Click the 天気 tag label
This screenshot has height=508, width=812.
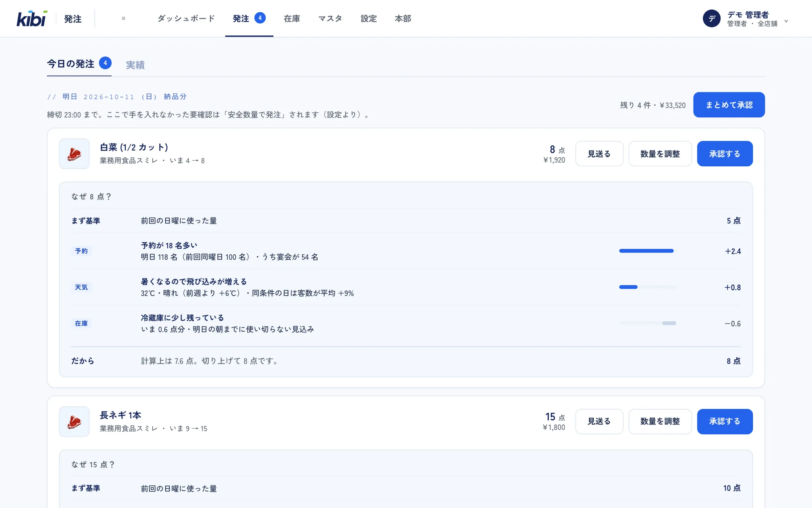81,287
